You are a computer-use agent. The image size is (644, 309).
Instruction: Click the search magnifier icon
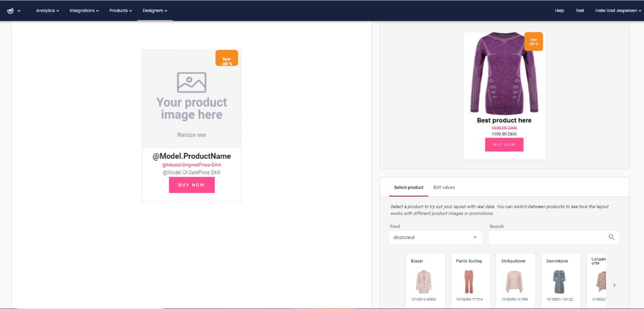pos(611,237)
